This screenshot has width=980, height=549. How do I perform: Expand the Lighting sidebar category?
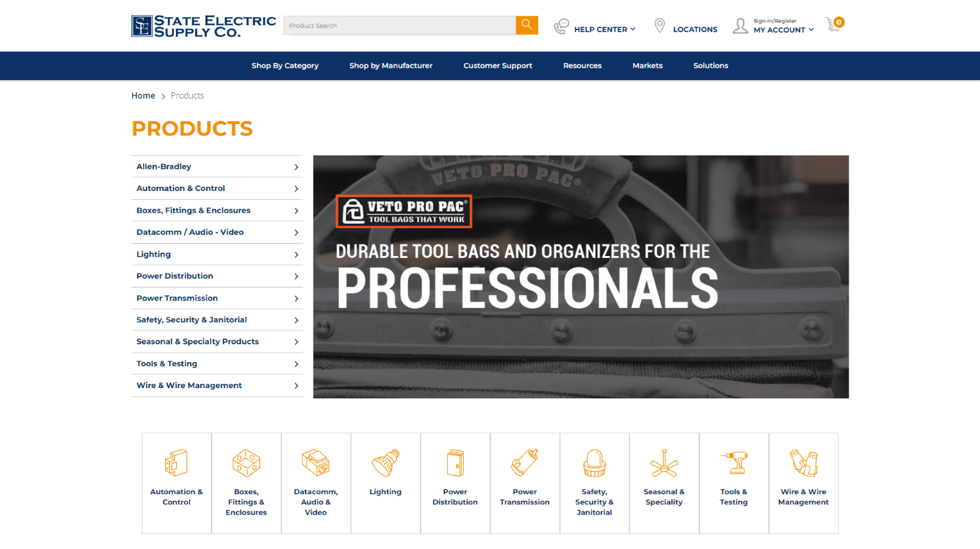(216, 254)
